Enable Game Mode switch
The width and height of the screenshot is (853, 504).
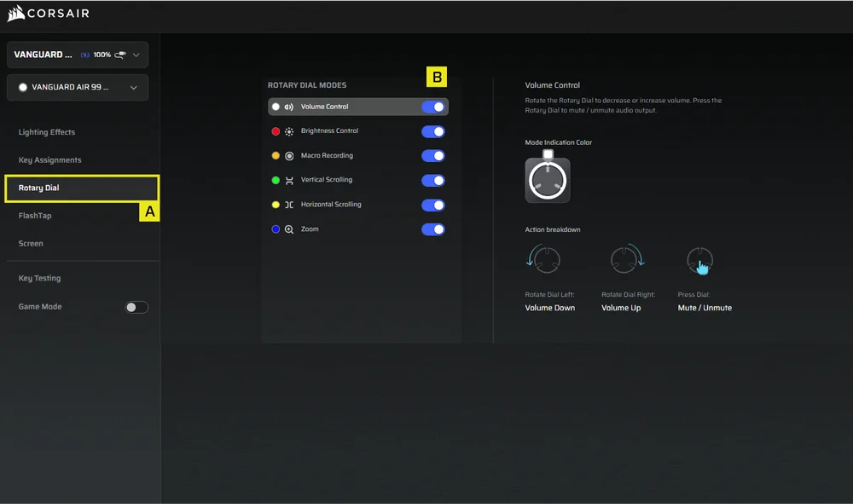(x=136, y=307)
